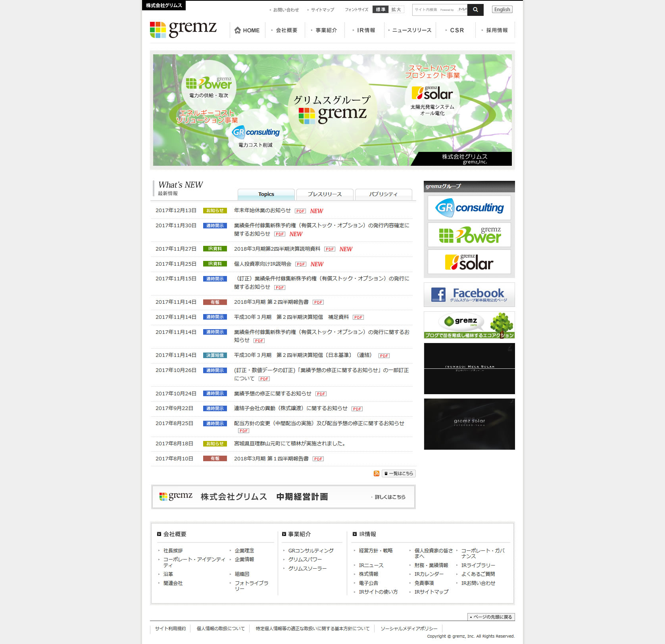Click footer link 関連会社

(x=173, y=583)
